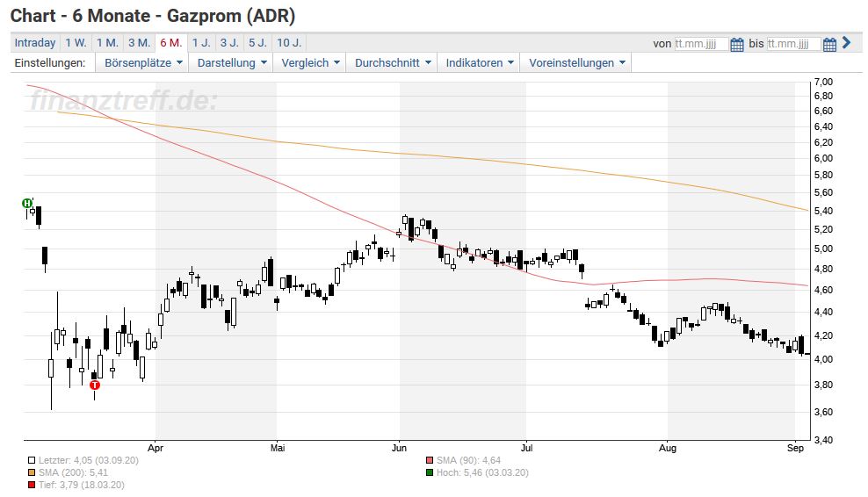Screen dimensions: 868x497
Task: Click 'Tief: 3,79 (18.03.20)' legend text
Action: (x=82, y=485)
